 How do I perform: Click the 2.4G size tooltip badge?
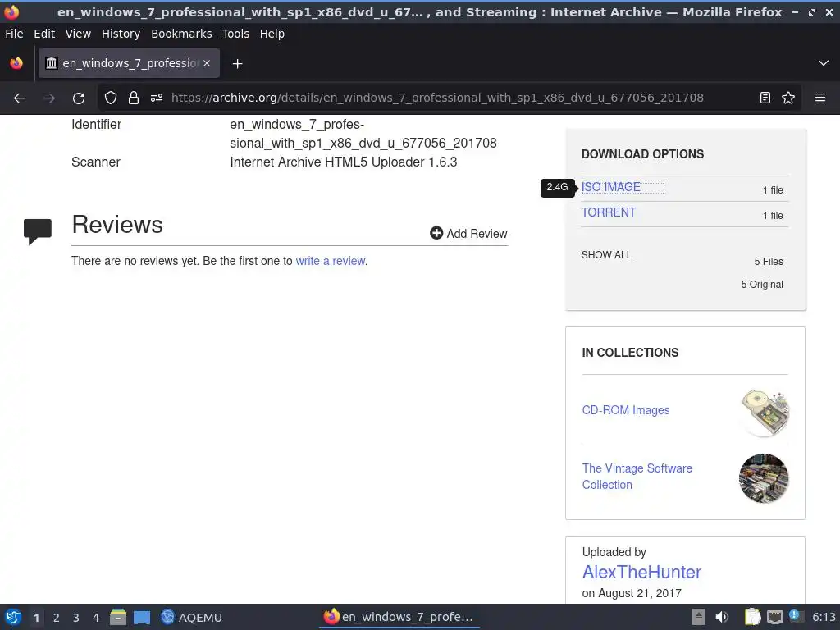[x=557, y=187]
